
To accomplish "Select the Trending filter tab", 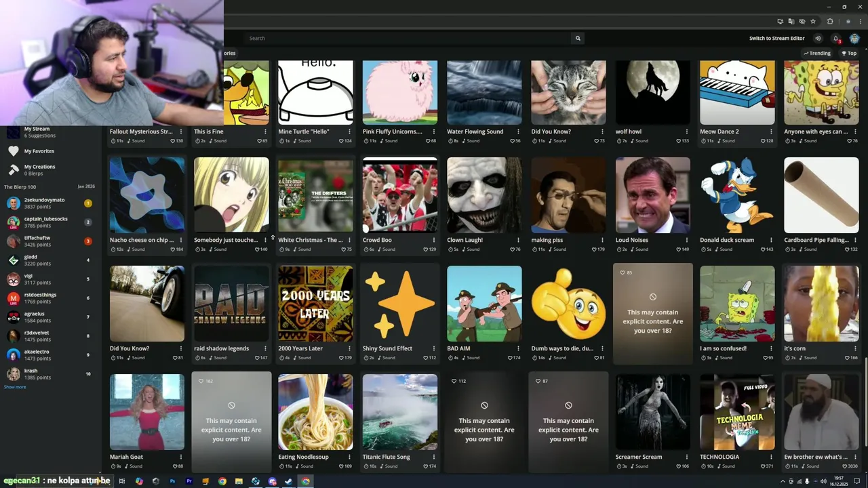I will (817, 53).
